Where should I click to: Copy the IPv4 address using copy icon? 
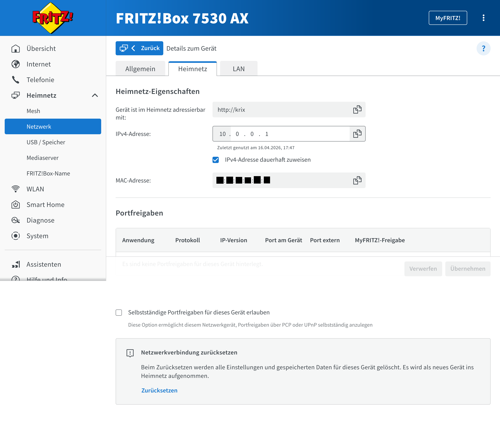click(x=357, y=134)
